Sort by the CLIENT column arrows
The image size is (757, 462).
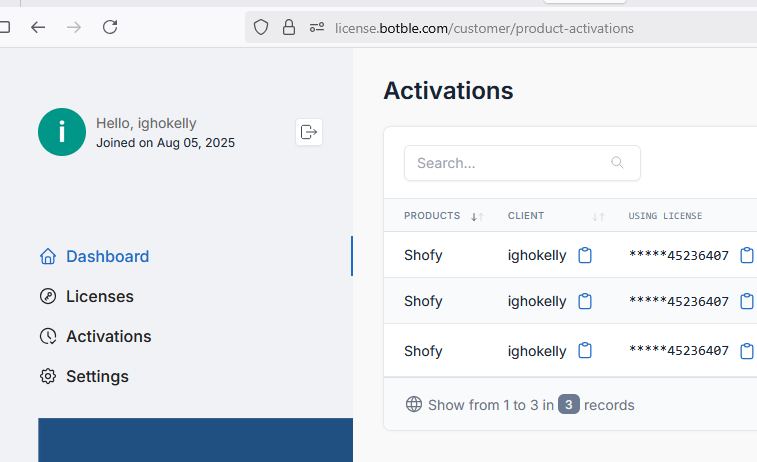(x=598, y=217)
